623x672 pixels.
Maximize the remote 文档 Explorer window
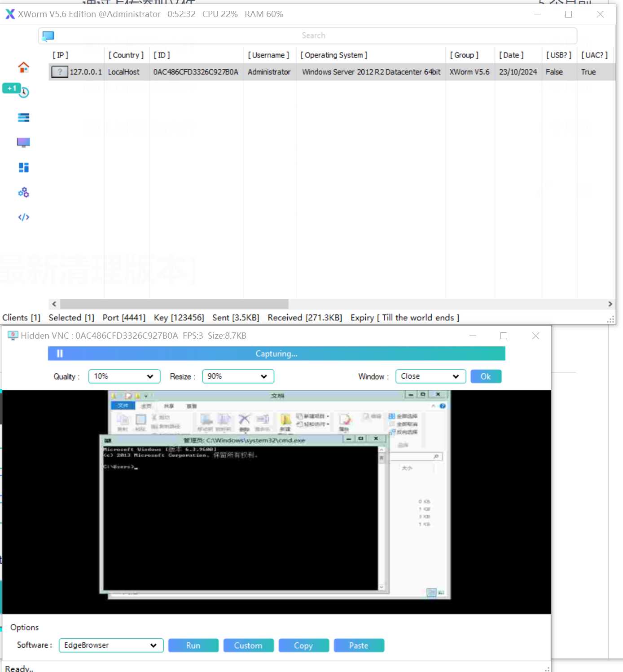coord(422,394)
